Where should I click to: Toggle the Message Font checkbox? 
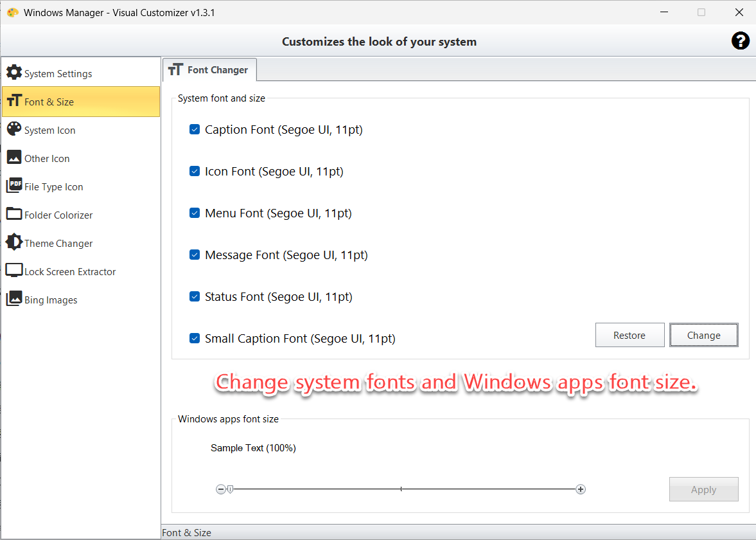click(195, 255)
